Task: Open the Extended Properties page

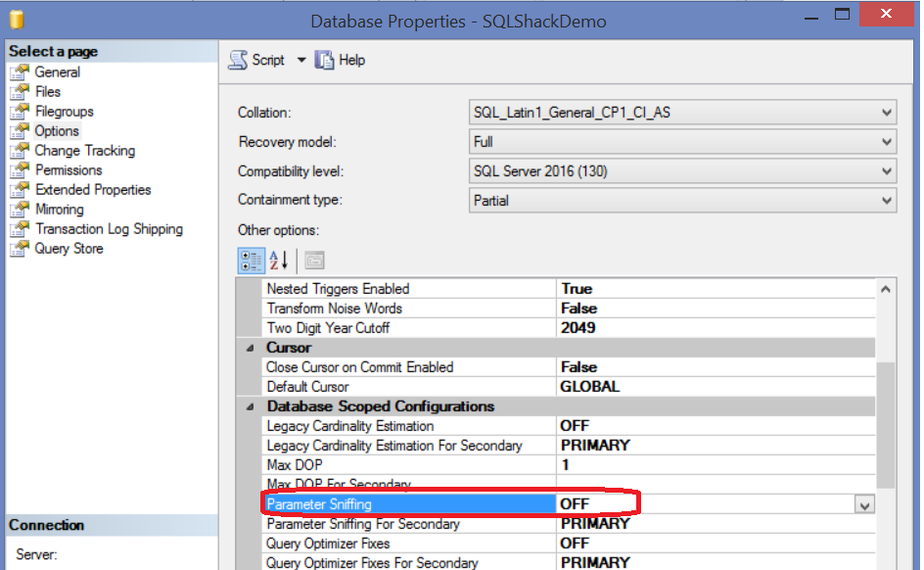Action: (93, 189)
